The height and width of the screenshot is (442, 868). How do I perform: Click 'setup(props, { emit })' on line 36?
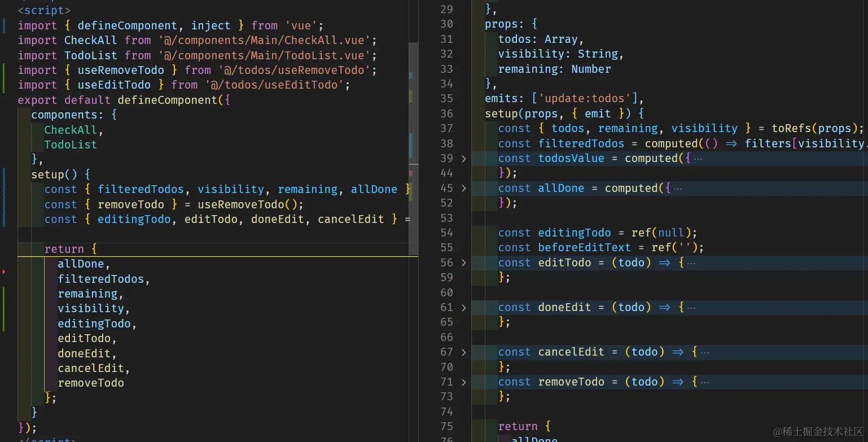558,113
